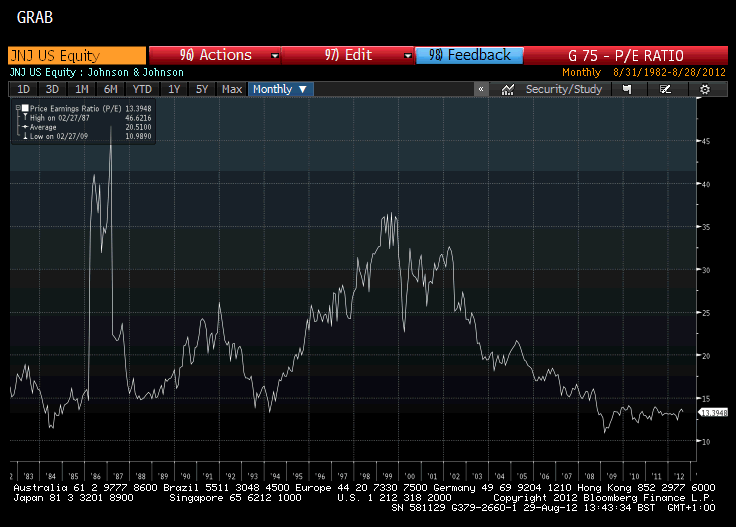Click the Security/Study button label

pos(564,89)
